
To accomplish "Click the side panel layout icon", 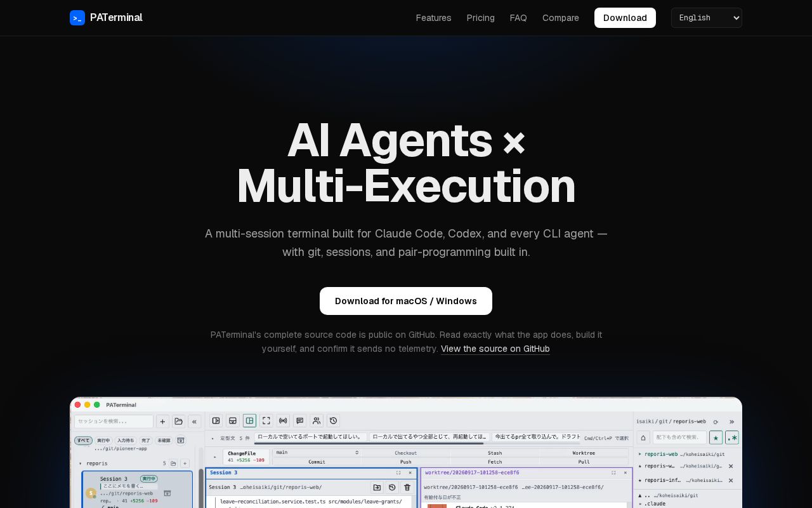I will [216, 420].
